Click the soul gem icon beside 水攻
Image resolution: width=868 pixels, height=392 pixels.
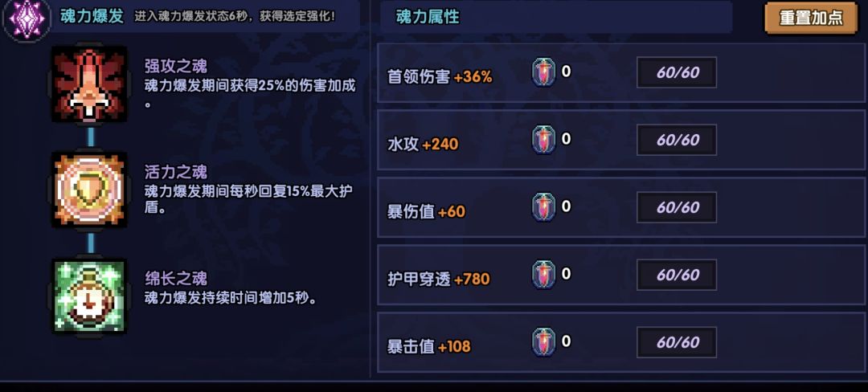click(544, 141)
